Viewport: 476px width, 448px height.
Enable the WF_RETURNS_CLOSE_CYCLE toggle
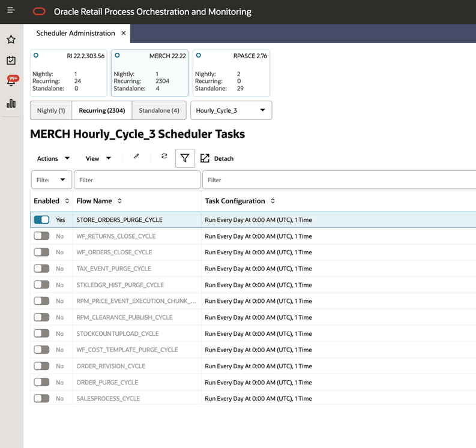pos(41,236)
